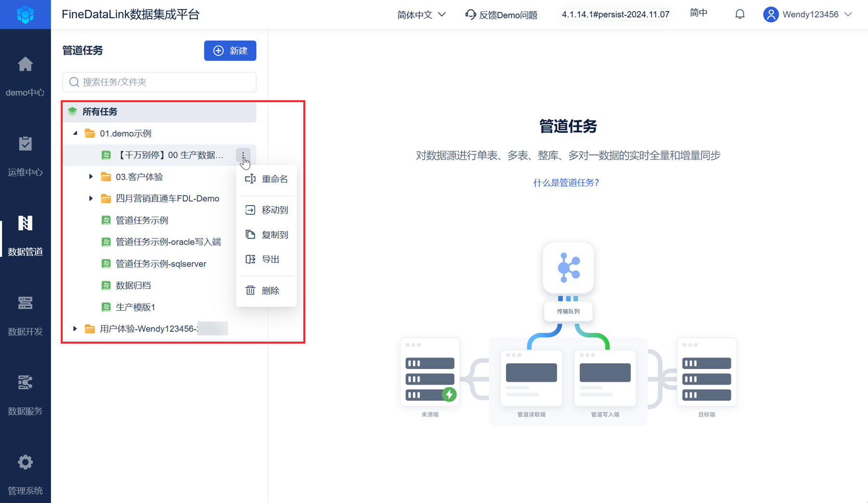
Task: Expand the 四月营销直通车FDL-Demo folder arrow
Action: pyautogui.click(x=91, y=199)
